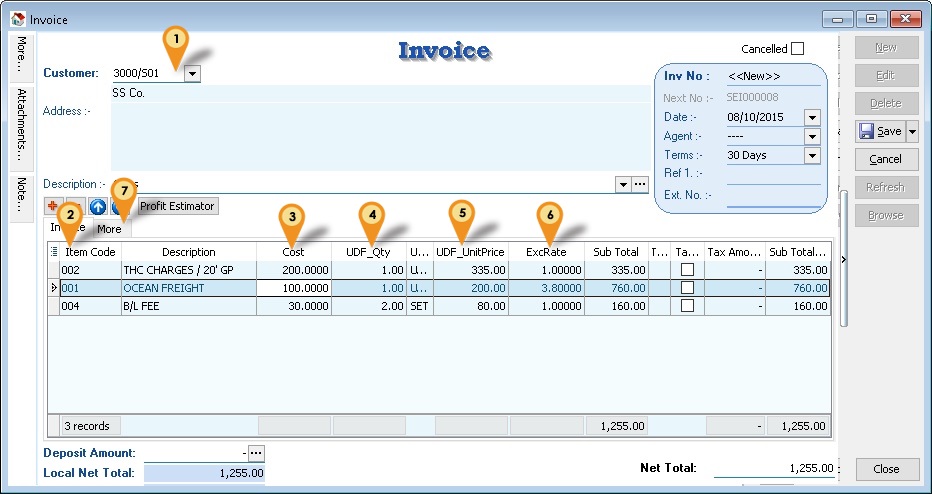Expand the Save button dropdown arrow
This screenshot has height=494, width=932.
911,131
